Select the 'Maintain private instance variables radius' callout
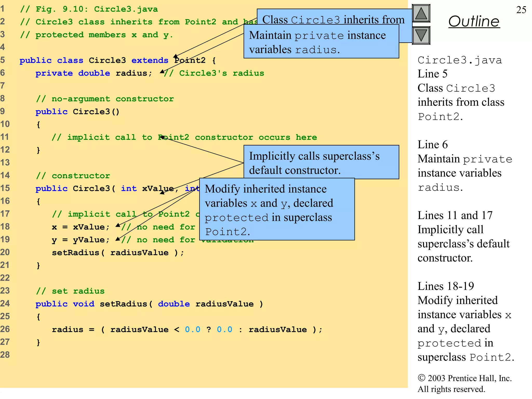The image size is (532, 399). 321,42
